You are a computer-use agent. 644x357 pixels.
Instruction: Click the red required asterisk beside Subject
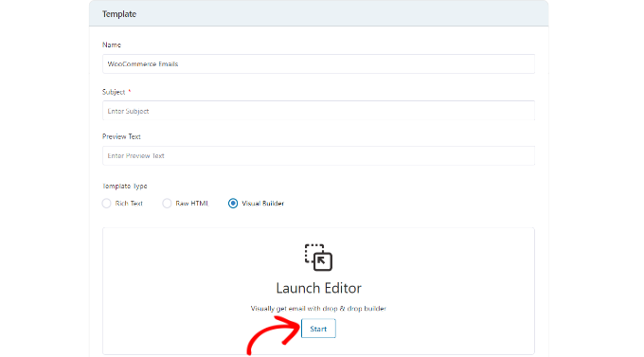coord(130,91)
